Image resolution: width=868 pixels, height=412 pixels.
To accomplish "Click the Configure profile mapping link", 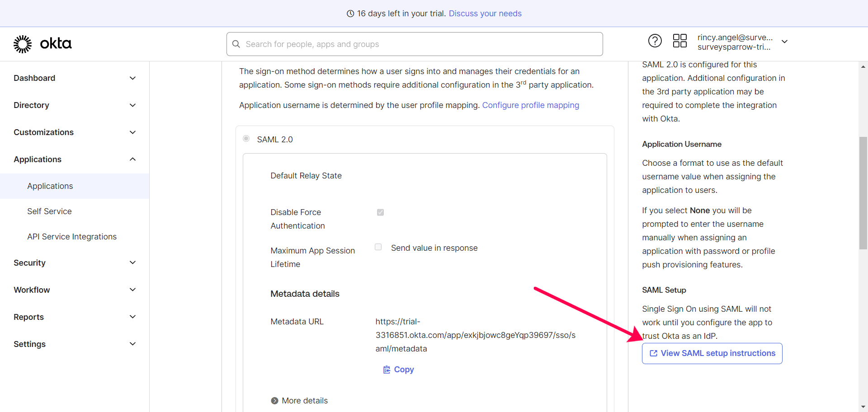I will tap(530, 105).
